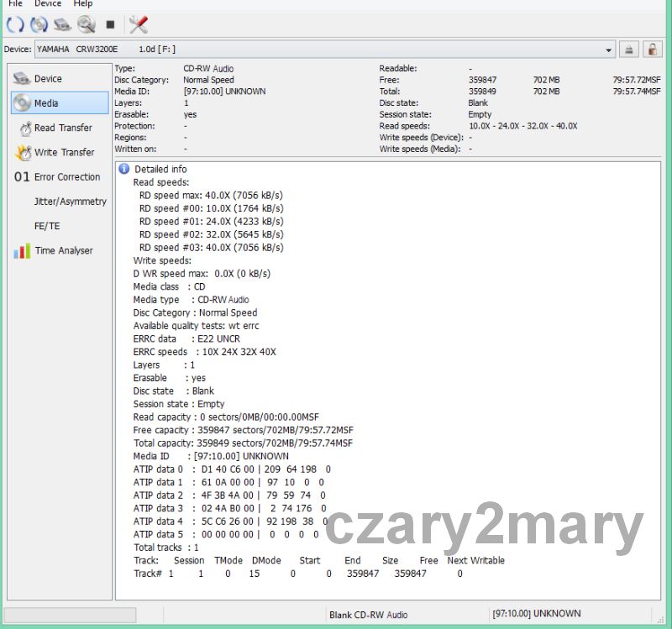Open the Time Analyser panel
This screenshot has width=672, height=629.
(63, 250)
